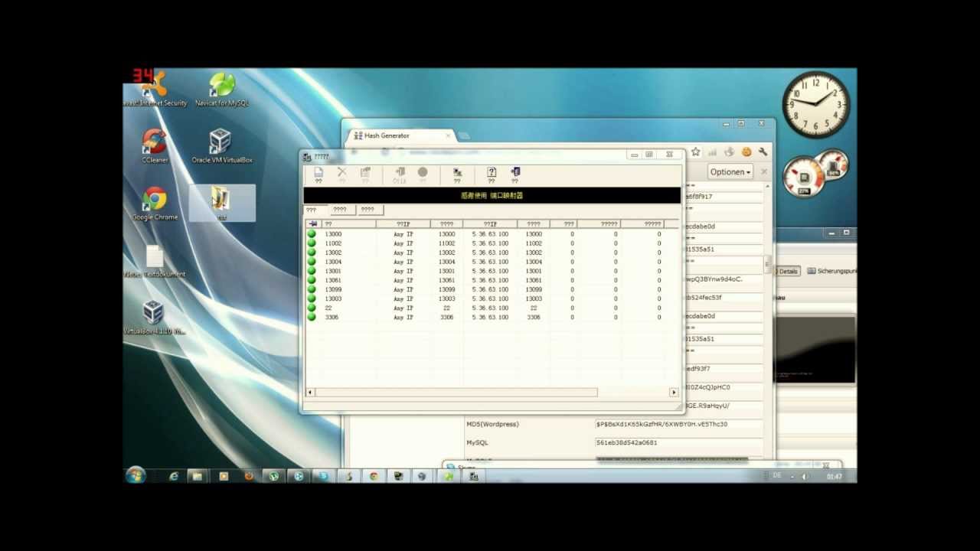Screen dimensions: 980x551
Task: Click the network computers icon in port mapper toolbar
Action: 457,172
